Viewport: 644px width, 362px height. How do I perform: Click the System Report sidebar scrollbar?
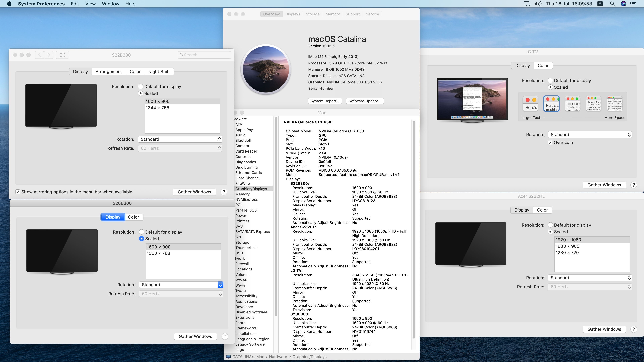coord(276,217)
